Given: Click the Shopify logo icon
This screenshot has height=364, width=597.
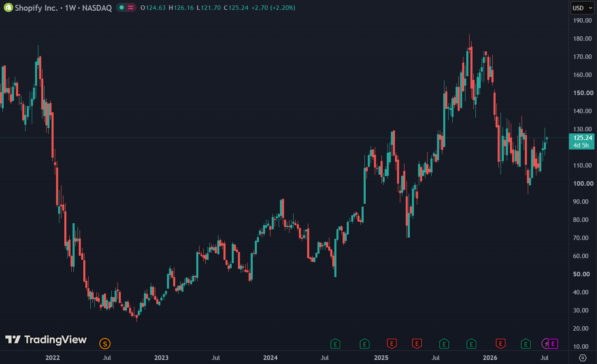Looking at the screenshot, I should point(8,7).
